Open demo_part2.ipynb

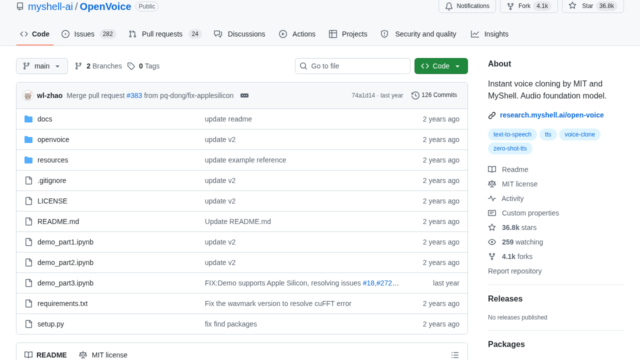[65, 262]
